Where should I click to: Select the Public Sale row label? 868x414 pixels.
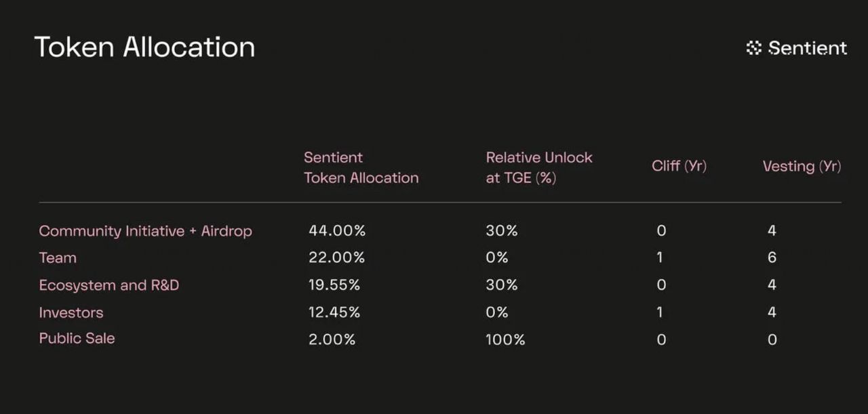(x=77, y=338)
